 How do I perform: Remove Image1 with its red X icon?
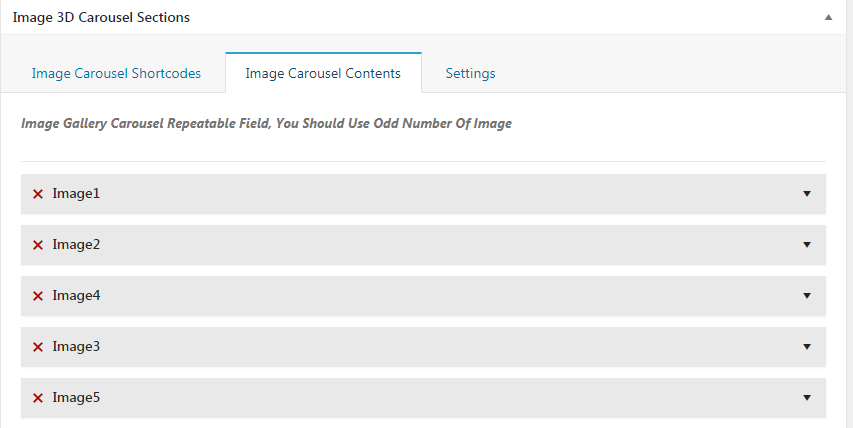(x=38, y=194)
